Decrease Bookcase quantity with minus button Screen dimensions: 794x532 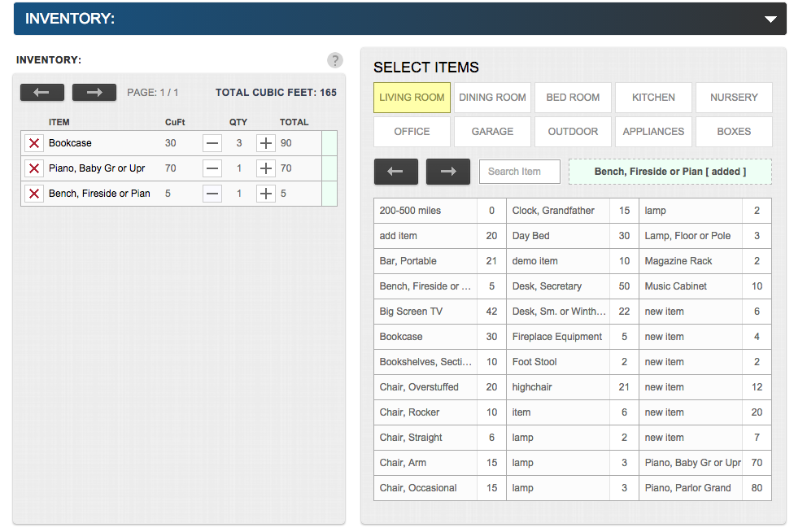click(x=212, y=143)
